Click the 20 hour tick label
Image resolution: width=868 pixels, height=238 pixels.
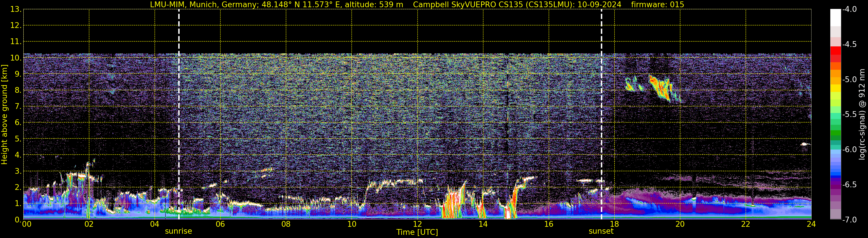pyautogui.click(x=680, y=224)
